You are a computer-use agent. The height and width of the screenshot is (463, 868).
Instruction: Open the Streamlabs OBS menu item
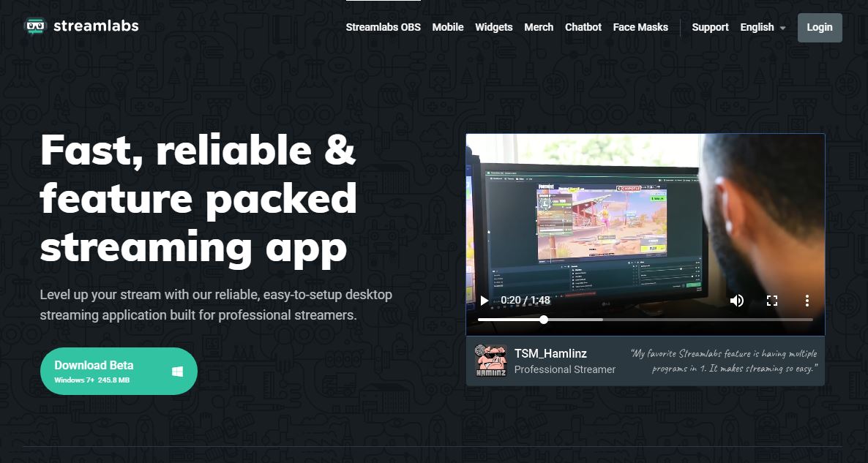pos(383,27)
